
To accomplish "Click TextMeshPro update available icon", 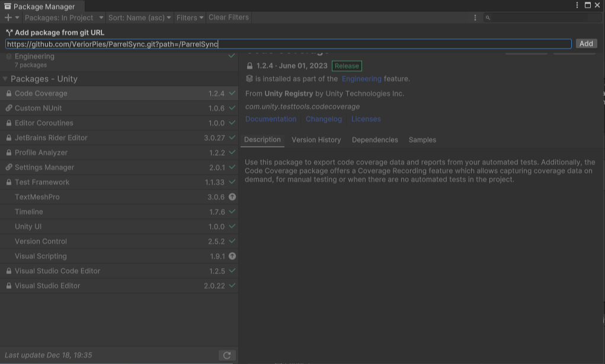I will coord(232,197).
